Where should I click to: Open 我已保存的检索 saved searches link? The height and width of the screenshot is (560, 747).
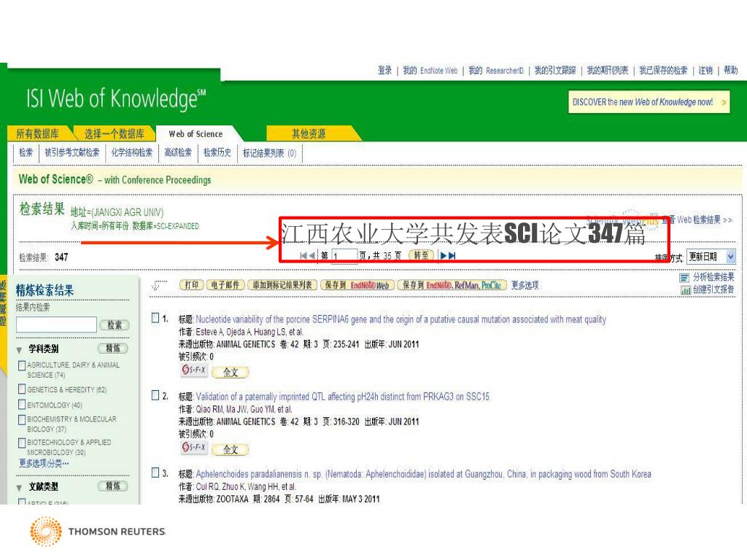coord(663,71)
